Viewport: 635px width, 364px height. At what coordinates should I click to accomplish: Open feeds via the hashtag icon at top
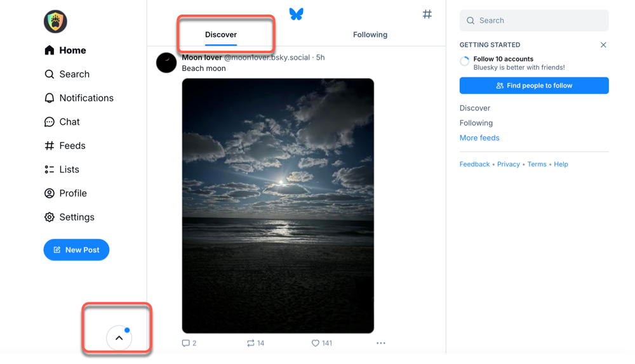click(427, 14)
